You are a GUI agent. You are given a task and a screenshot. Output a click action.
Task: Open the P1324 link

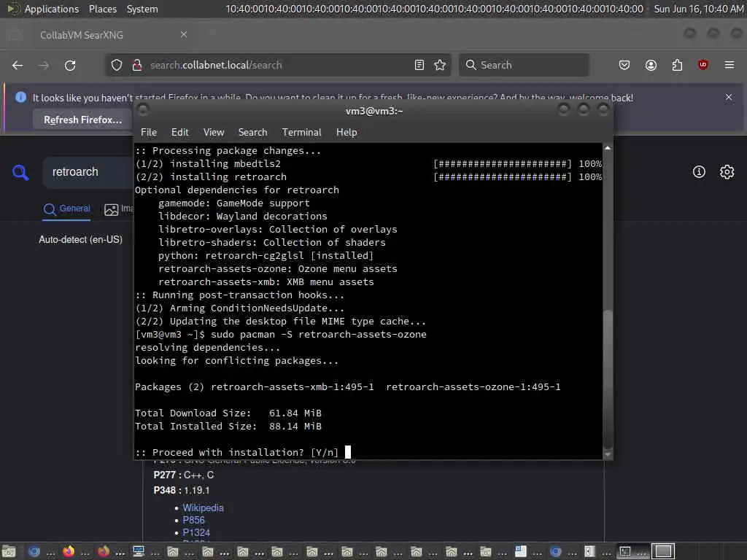196,532
